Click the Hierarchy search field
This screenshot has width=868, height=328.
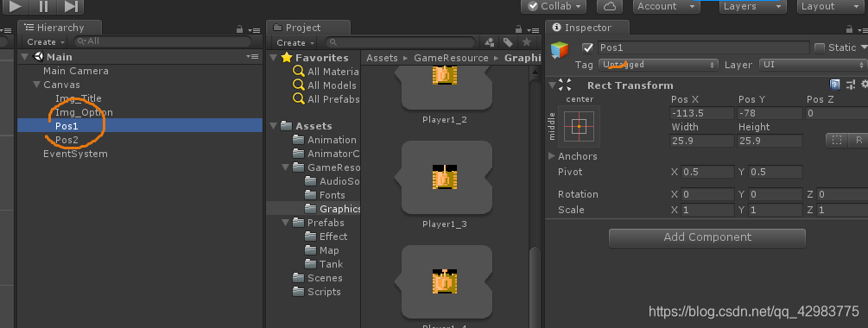(162, 41)
